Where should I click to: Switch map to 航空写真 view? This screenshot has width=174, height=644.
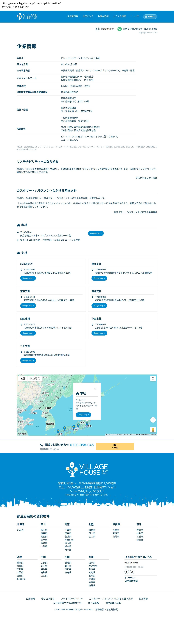tap(35, 378)
